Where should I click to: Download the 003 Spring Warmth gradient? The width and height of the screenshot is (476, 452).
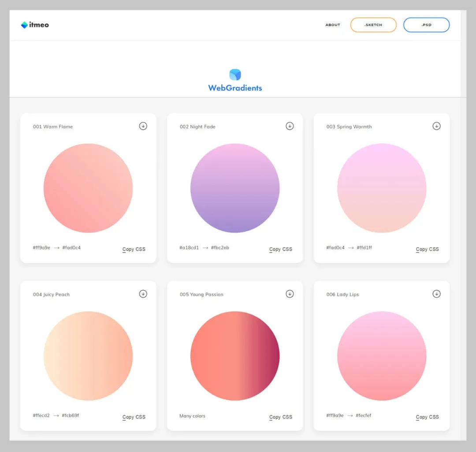(x=436, y=126)
